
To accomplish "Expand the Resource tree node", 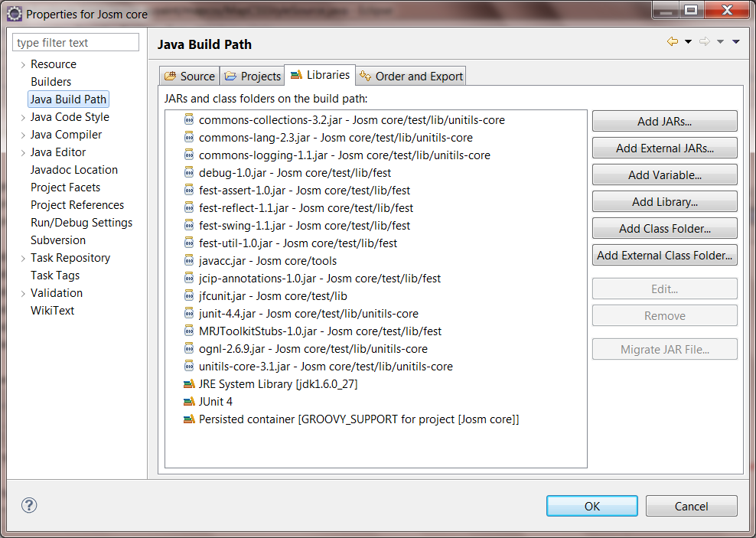I will 23,64.
